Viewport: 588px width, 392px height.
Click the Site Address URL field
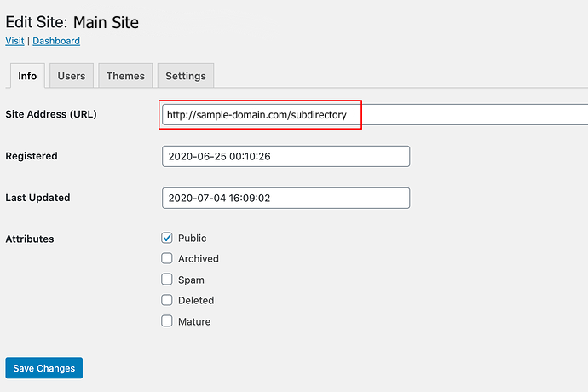[375, 115]
